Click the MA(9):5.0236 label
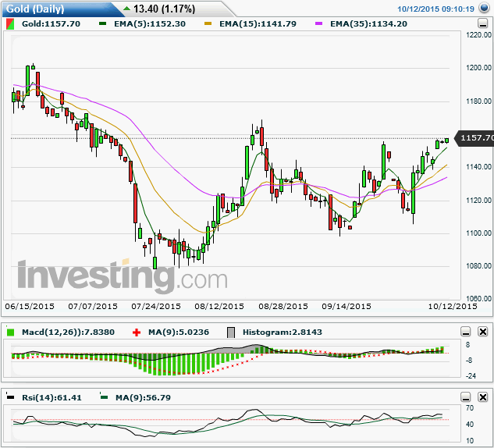This screenshot has height=448, width=494. pyautogui.click(x=179, y=332)
